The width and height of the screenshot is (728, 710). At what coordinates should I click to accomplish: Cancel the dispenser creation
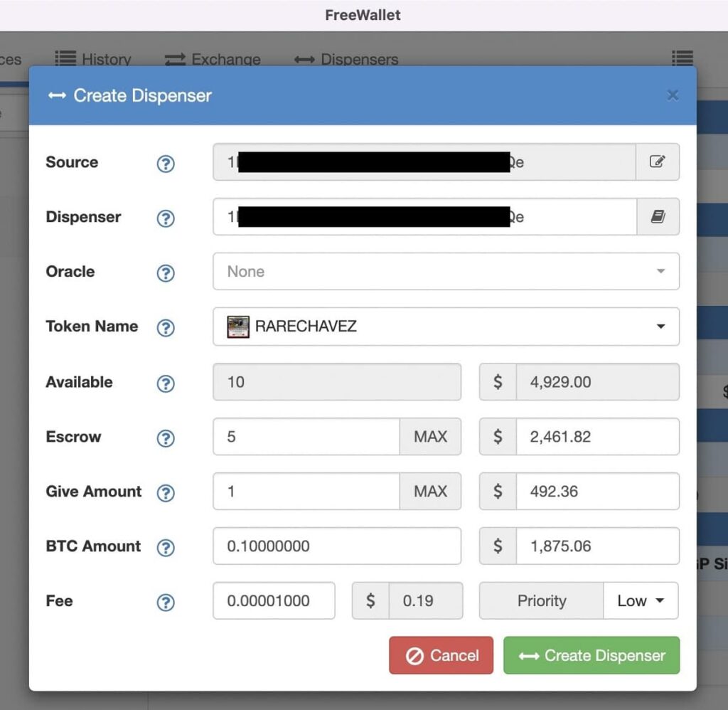coord(441,655)
